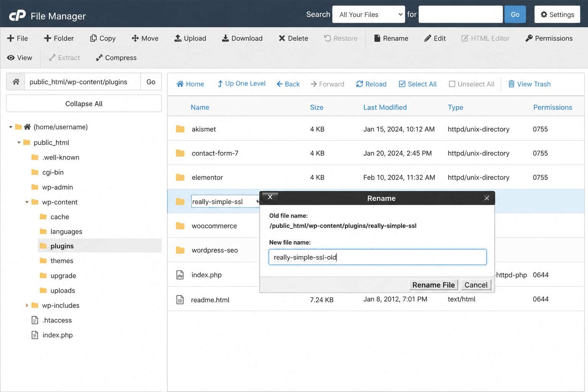Click the Download toolbar icon
Image resolution: width=588 pixels, height=392 pixels.
pyautogui.click(x=225, y=38)
